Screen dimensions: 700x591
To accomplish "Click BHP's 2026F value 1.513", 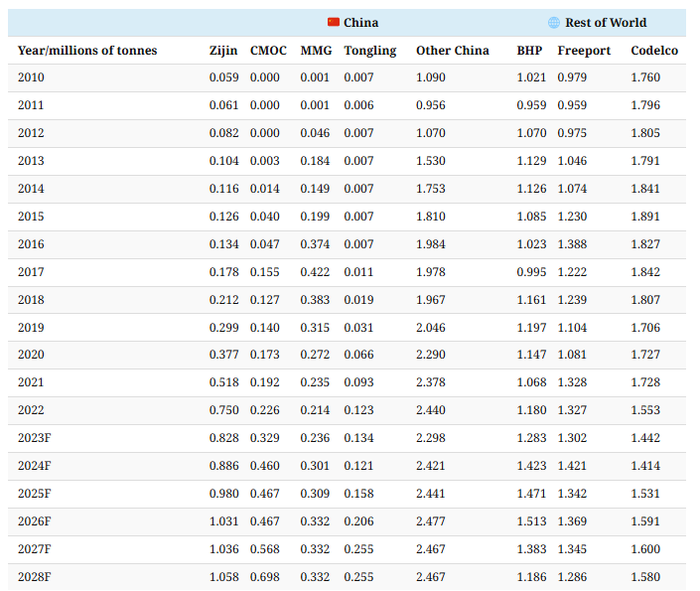I will coord(531,521).
